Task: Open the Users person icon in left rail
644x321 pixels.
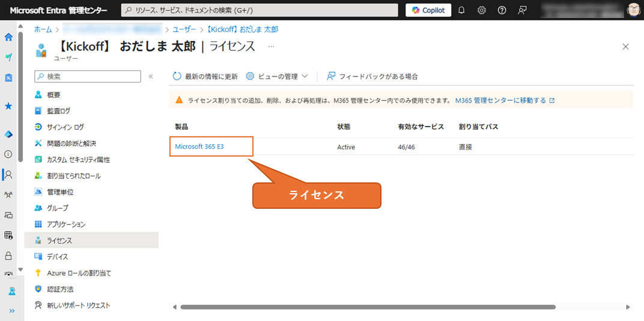Action: coord(8,174)
